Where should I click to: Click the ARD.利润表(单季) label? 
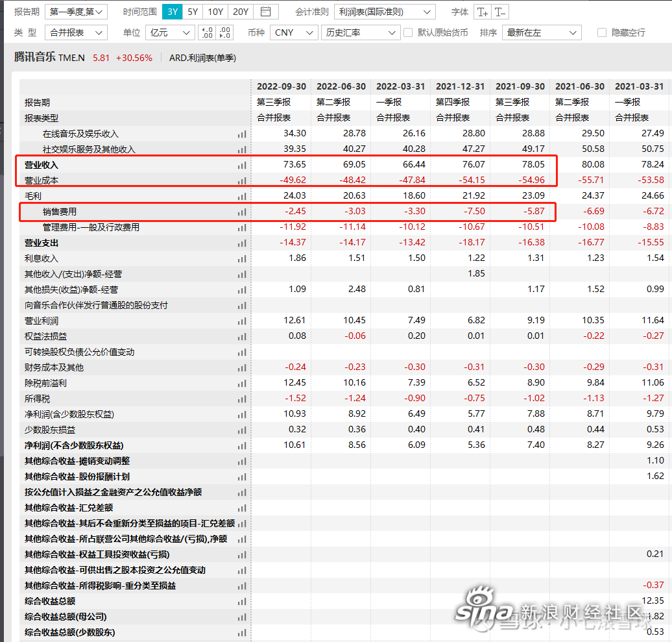203,58
